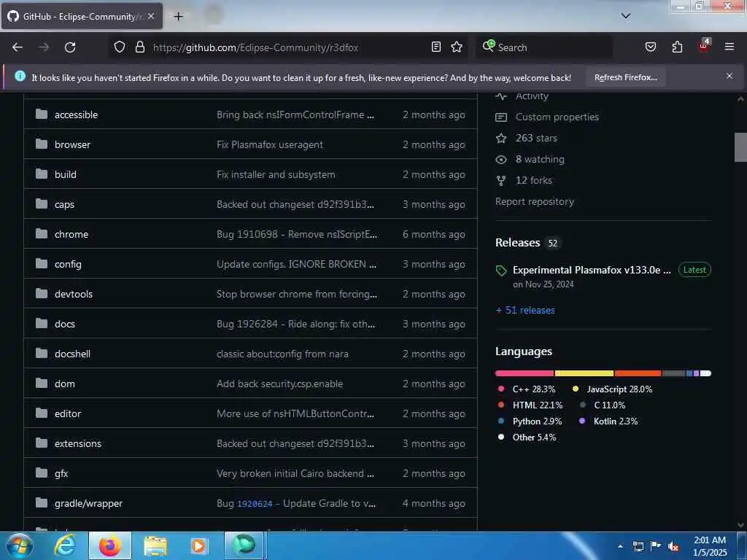This screenshot has width=747, height=560.
Task: Open a new tab with the plus button
Action: (x=178, y=17)
